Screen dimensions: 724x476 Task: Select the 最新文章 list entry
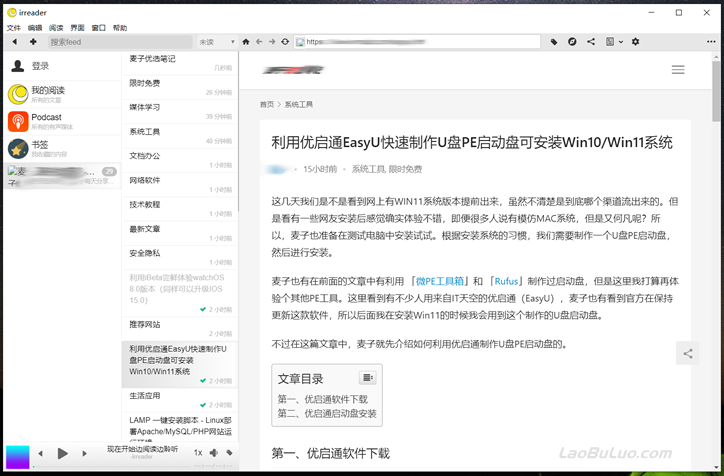180,233
